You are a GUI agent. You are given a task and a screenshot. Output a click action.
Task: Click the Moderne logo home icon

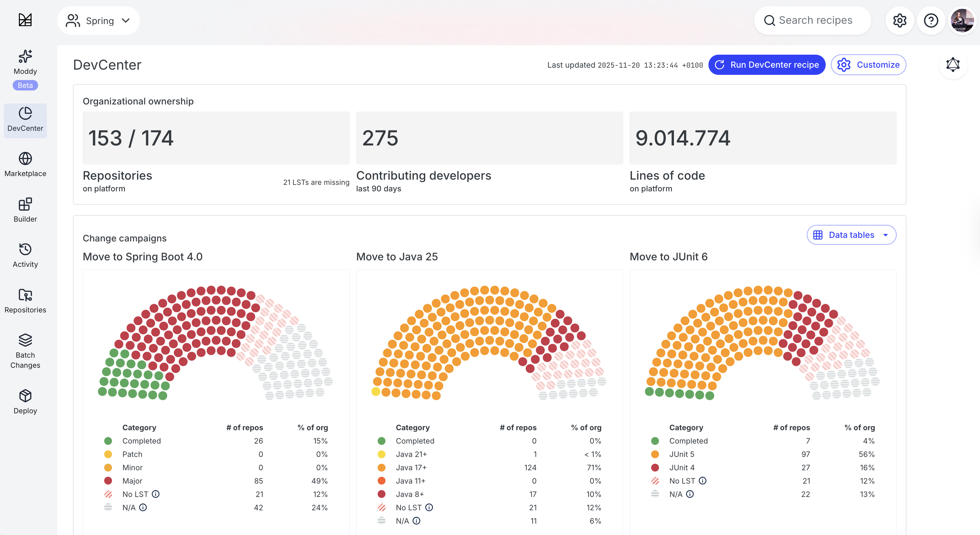(x=25, y=20)
